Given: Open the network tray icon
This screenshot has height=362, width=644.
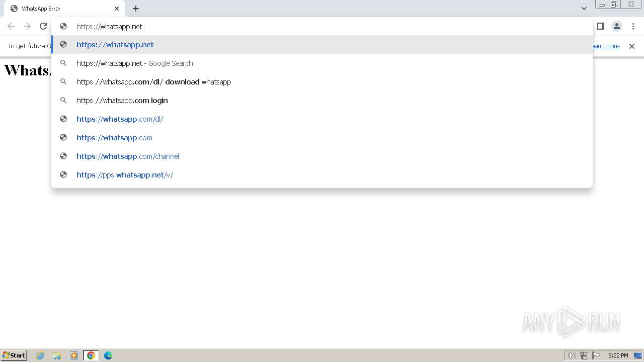Looking at the screenshot, I should click(584, 355).
